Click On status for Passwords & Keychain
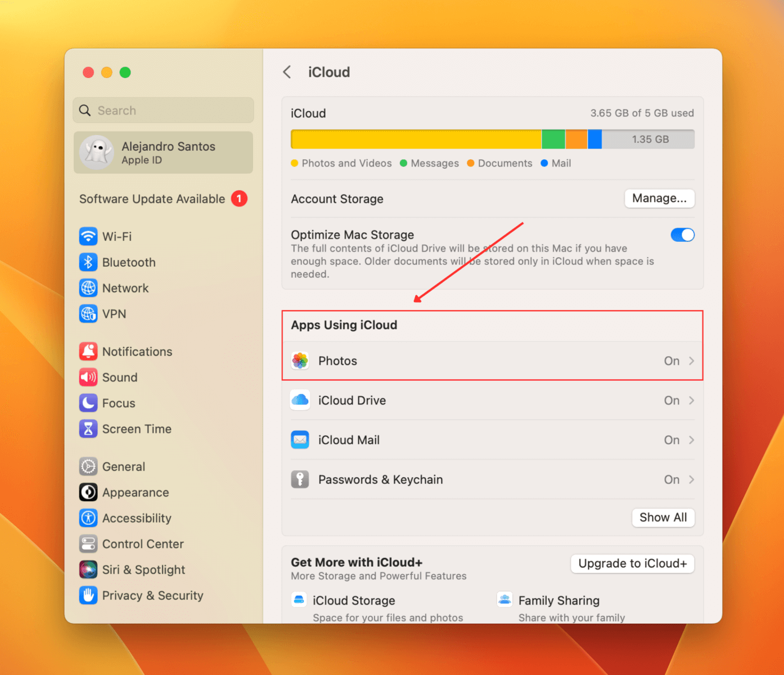The image size is (784, 675). pos(672,479)
